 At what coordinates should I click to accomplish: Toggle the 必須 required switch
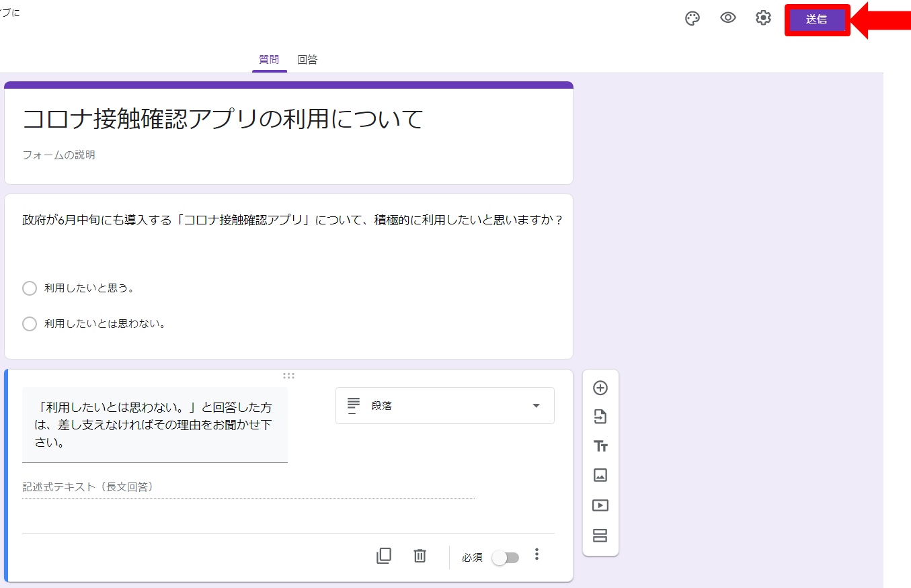click(x=506, y=558)
